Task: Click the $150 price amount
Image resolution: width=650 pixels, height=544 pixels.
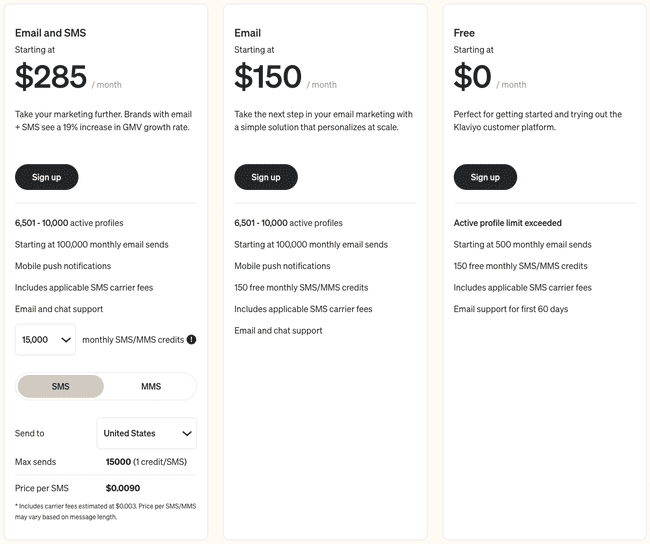Action: (268, 77)
